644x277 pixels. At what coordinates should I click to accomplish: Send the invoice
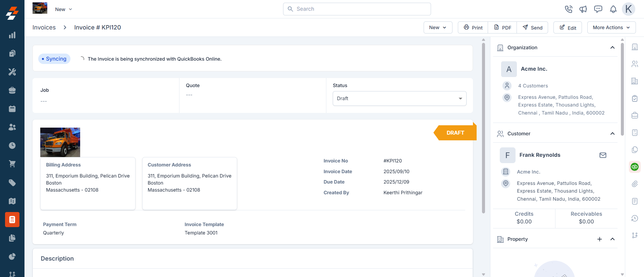click(x=532, y=27)
